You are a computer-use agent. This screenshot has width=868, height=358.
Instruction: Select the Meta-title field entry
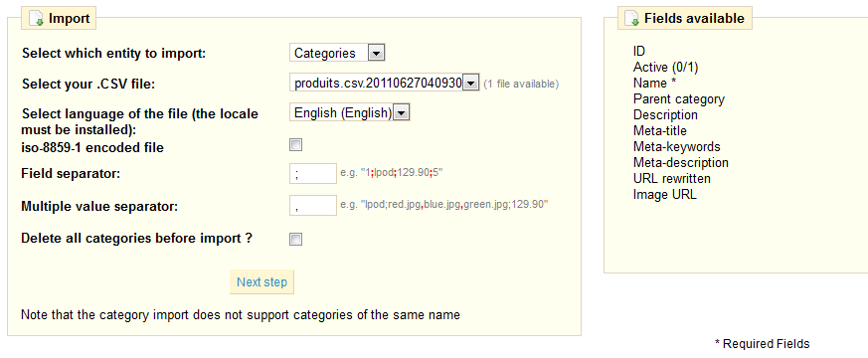pos(660,131)
